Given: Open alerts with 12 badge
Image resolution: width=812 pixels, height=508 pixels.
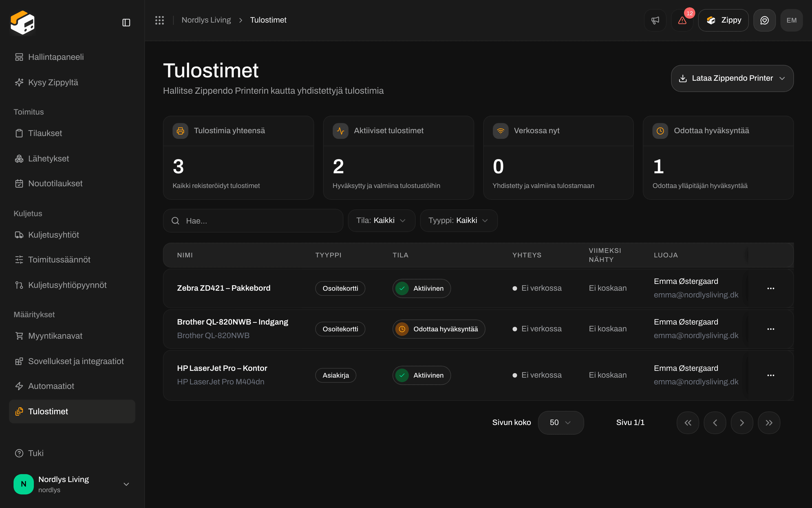Looking at the screenshot, I should coord(682,20).
